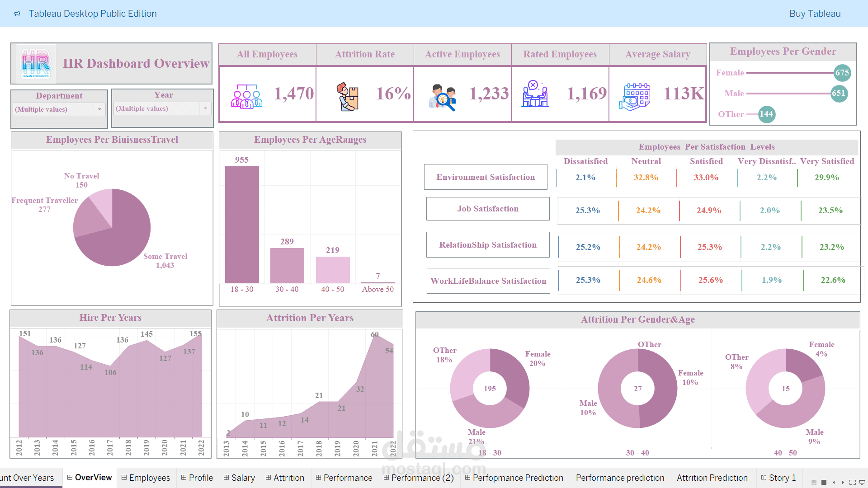Open the Performance (2) tab

tap(419, 478)
